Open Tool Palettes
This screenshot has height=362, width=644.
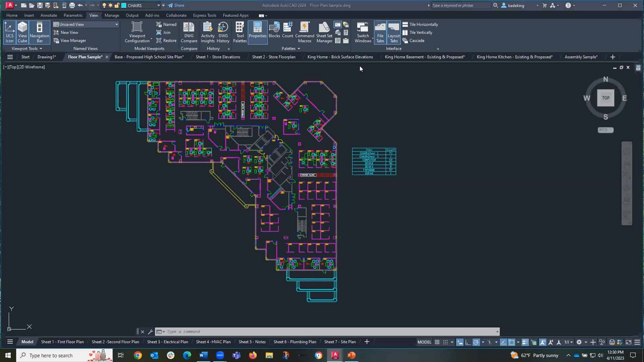click(x=240, y=32)
